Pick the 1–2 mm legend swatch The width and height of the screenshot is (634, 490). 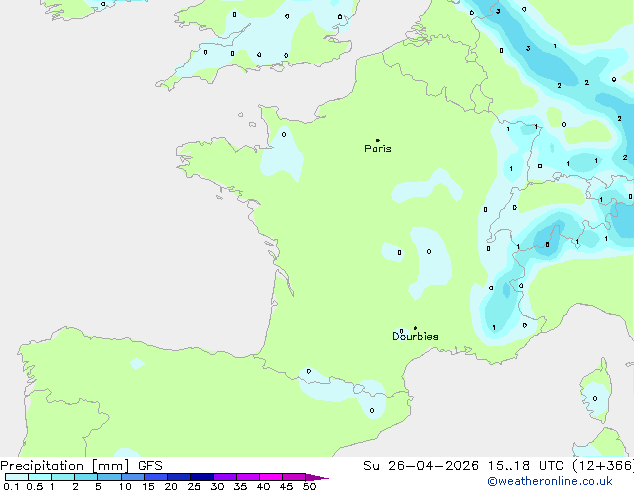(63, 477)
